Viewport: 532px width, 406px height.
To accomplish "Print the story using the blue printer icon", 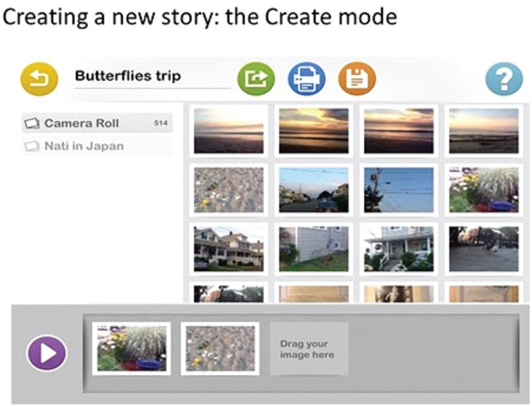I will pos(306,79).
